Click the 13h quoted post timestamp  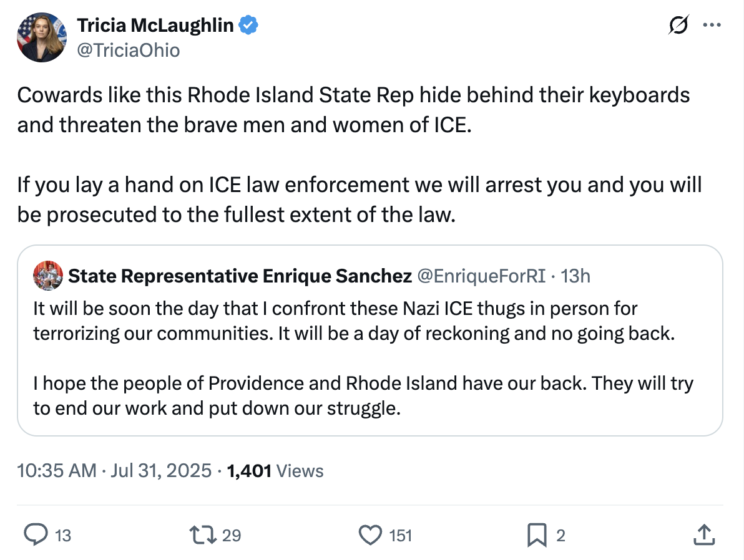tap(576, 276)
